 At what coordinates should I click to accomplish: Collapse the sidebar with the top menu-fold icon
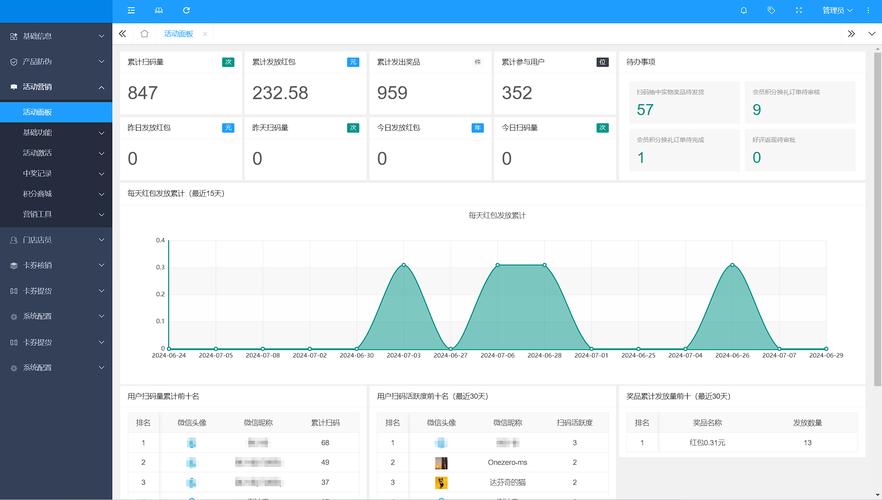tap(131, 10)
